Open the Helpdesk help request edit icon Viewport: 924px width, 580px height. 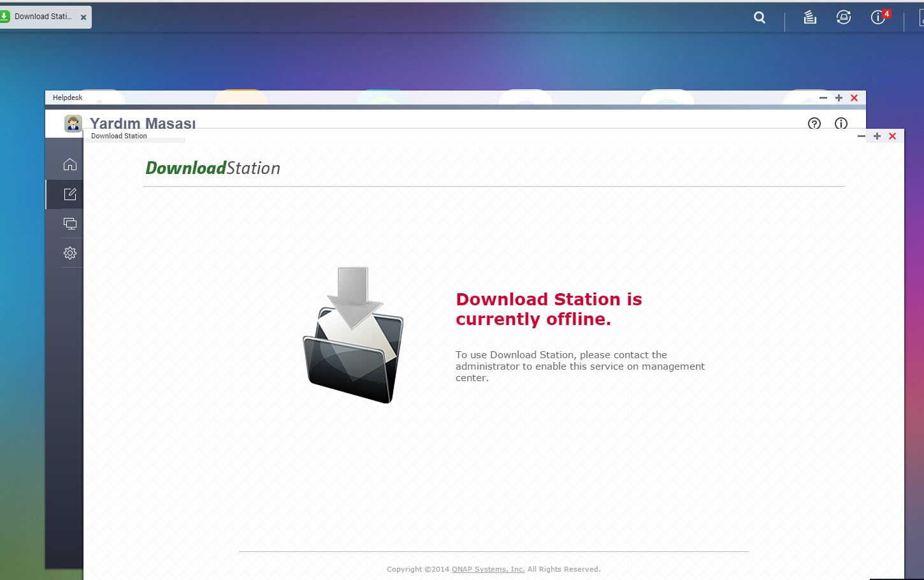(70, 194)
